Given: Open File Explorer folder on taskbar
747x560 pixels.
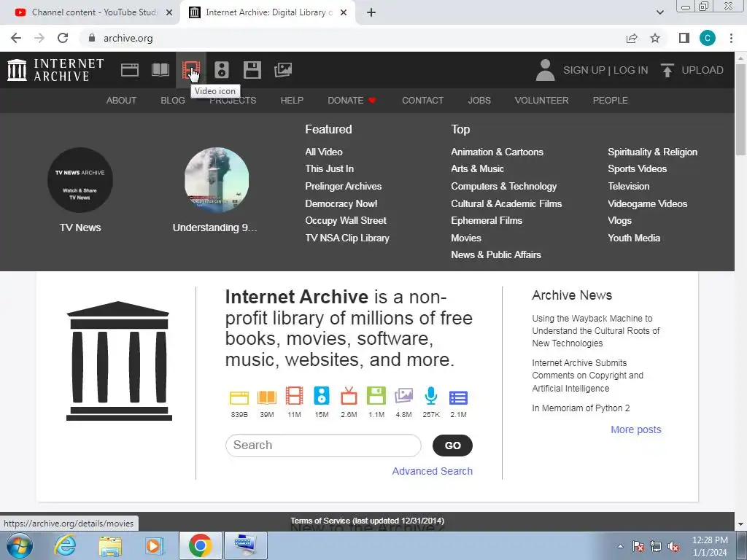Looking at the screenshot, I should [x=110, y=545].
